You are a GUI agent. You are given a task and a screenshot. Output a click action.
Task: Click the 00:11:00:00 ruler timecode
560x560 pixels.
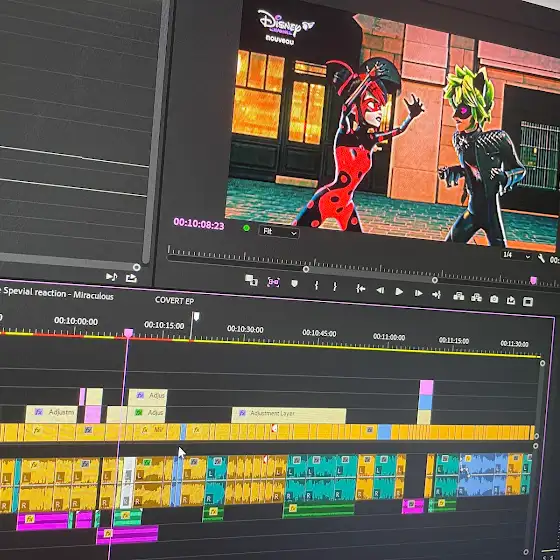click(389, 336)
